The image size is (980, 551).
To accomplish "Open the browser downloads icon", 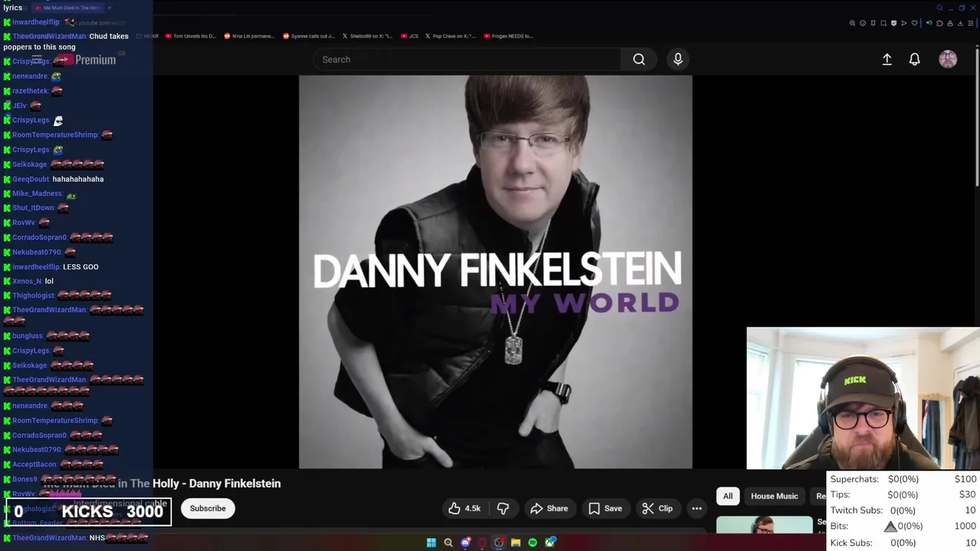I will pyautogui.click(x=960, y=23).
